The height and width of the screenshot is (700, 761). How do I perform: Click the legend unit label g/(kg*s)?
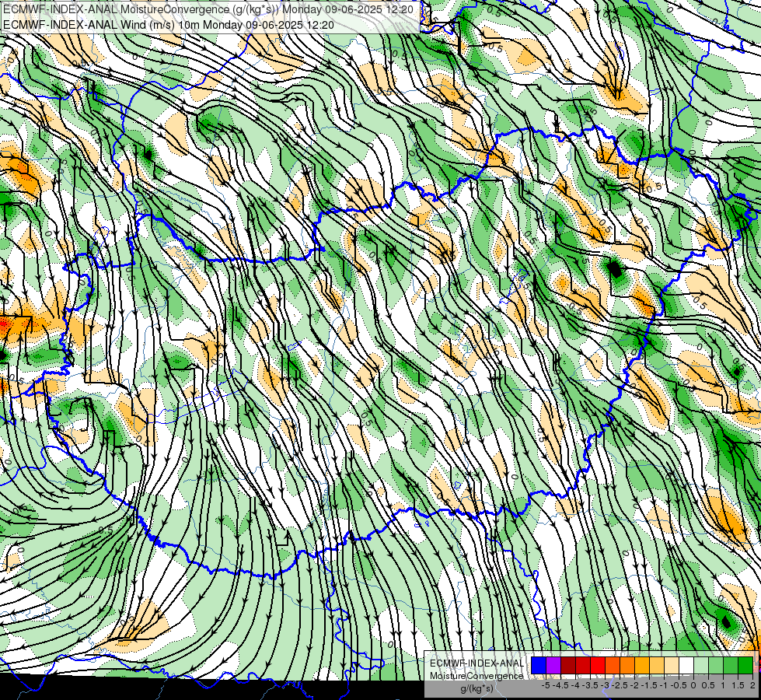[x=476, y=689]
